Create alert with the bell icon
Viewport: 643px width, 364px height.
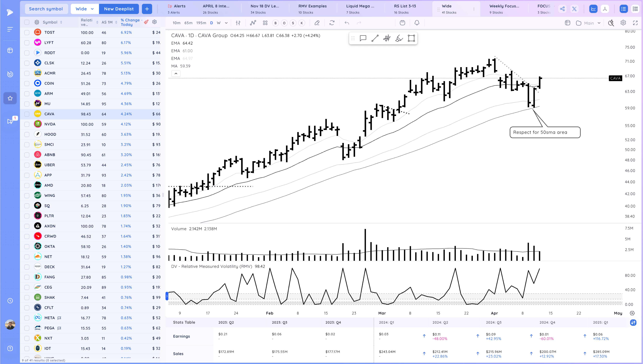click(x=417, y=23)
